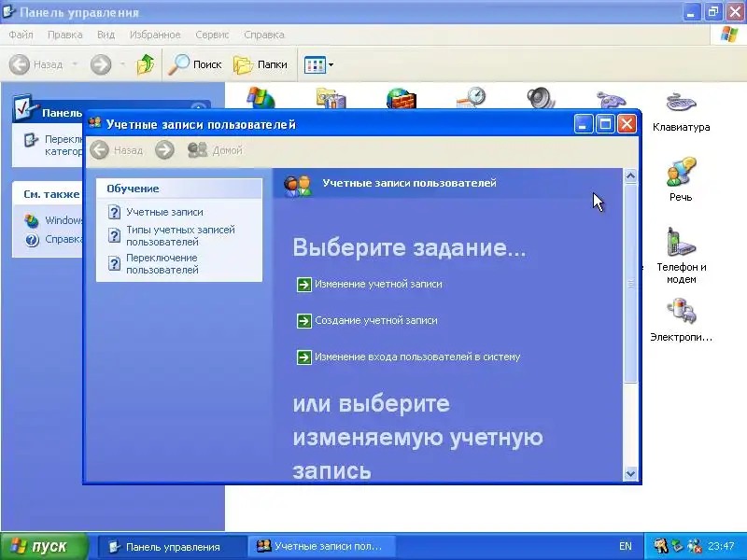The width and height of the screenshot is (747, 560).
Task: Minimize the User Accounts window
Action: (583, 124)
